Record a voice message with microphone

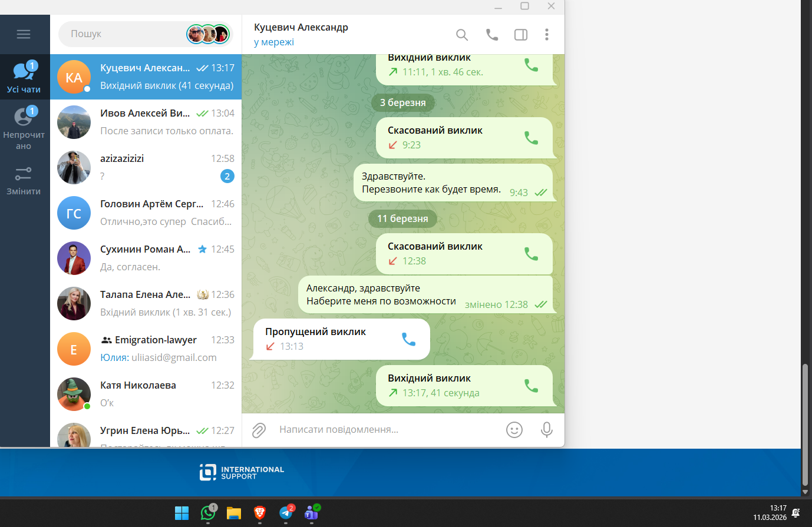click(547, 430)
